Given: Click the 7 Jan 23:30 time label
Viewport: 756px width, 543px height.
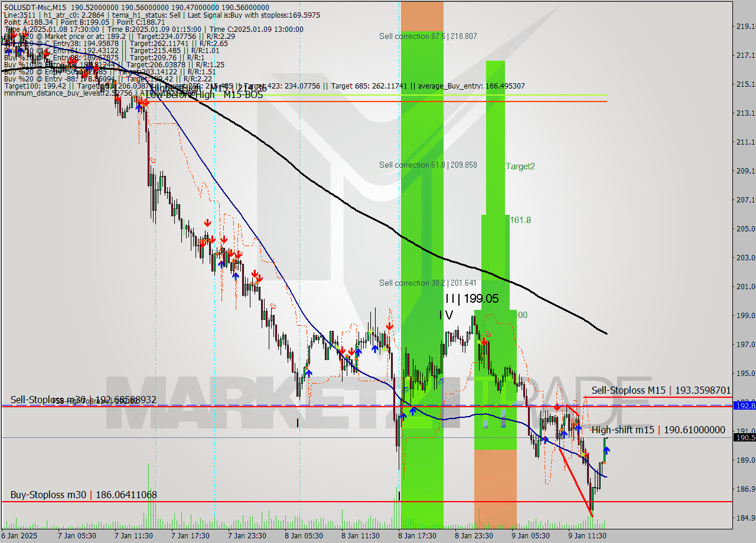Looking at the screenshot, I should pos(247,535).
